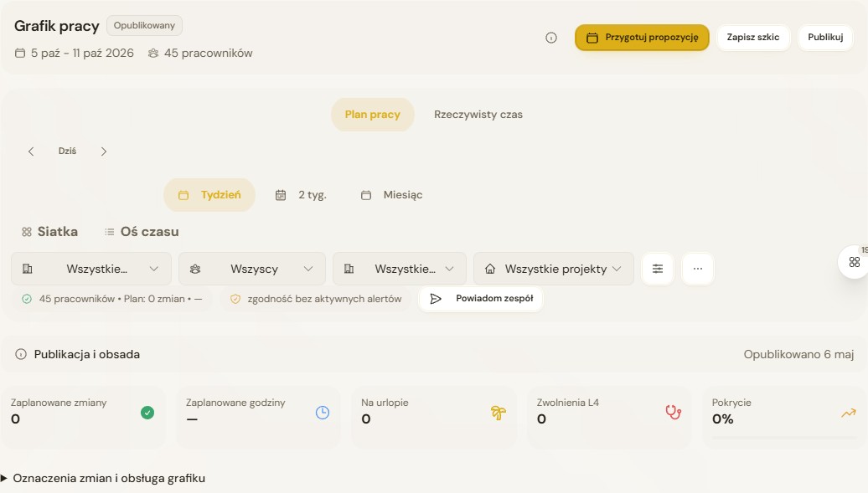Image resolution: width=868 pixels, height=493 pixels.
Task: Click the Zwolnienia L4 card label
Action: [x=568, y=403]
